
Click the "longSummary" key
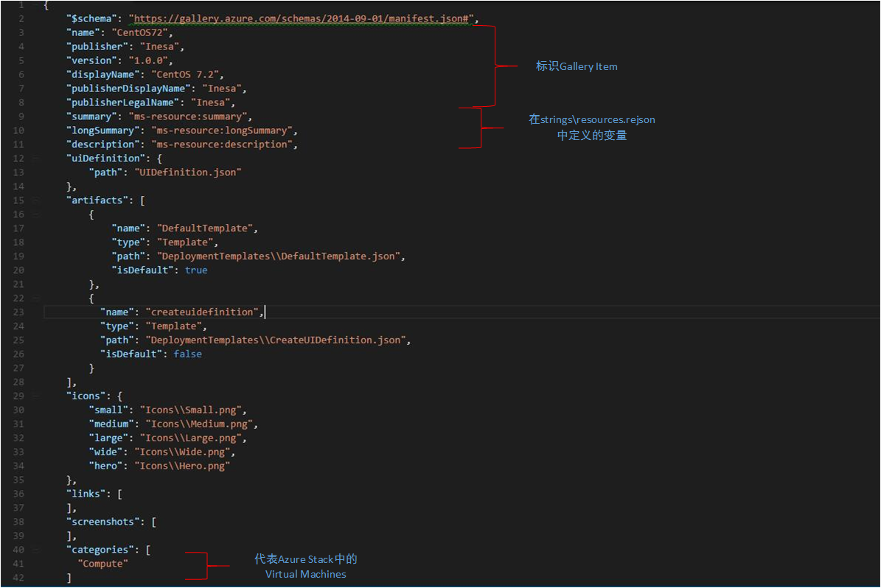point(102,130)
